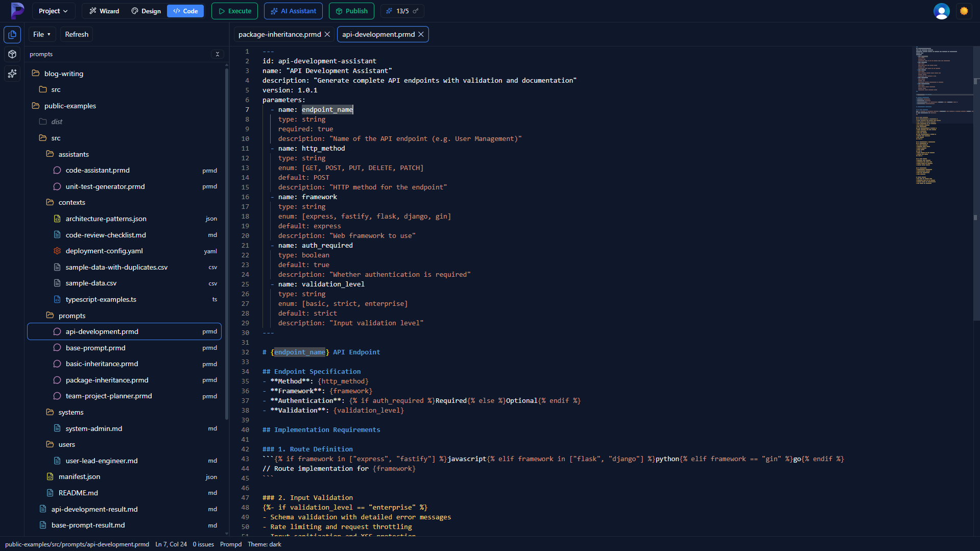The height and width of the screenshot is (551, 980).
Task: Open the Files panel in the activity bar
Action: coord(12,35)
